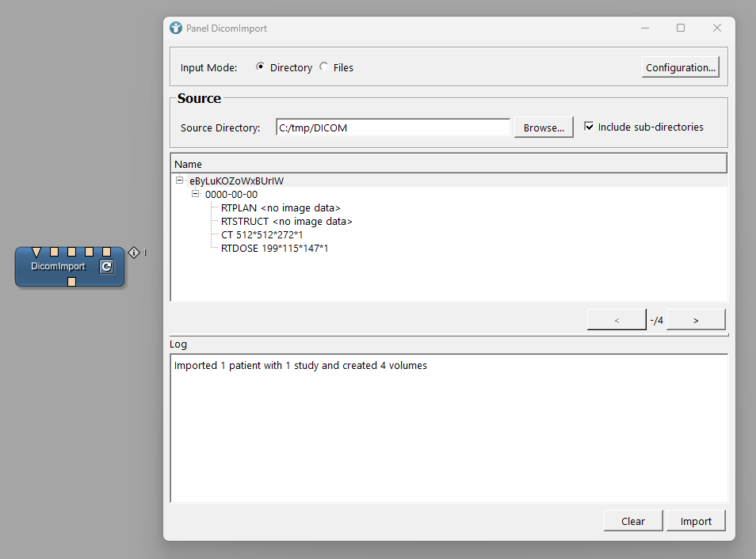Select the RTDOSE 199*115*147*1 entry
Screen dimensions: 756x559
pyautogui.click(x=274, y=249)
